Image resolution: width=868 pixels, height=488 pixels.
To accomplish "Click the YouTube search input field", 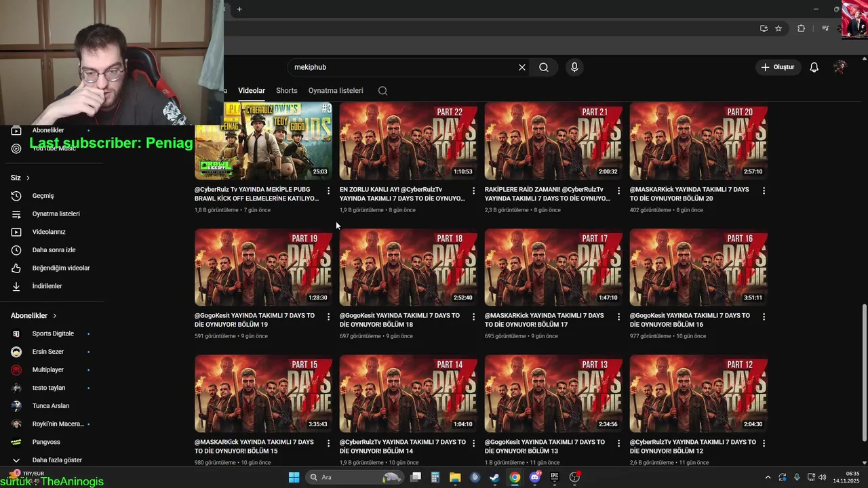I will coord(403,67).
